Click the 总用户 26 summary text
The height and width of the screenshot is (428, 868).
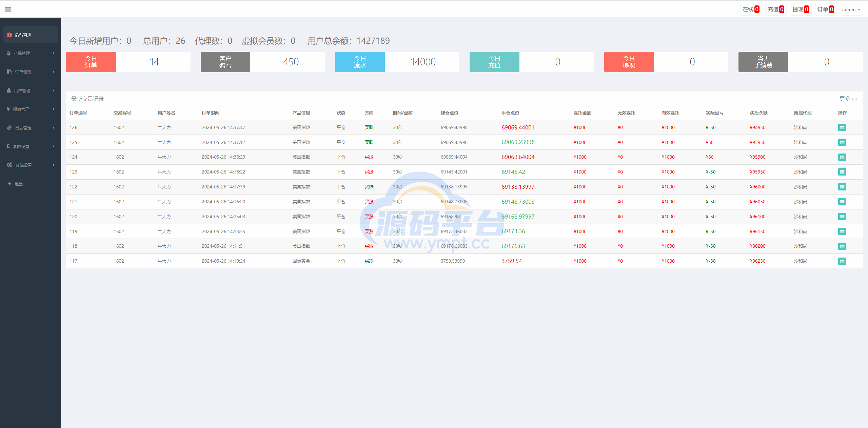coord(164,41)
